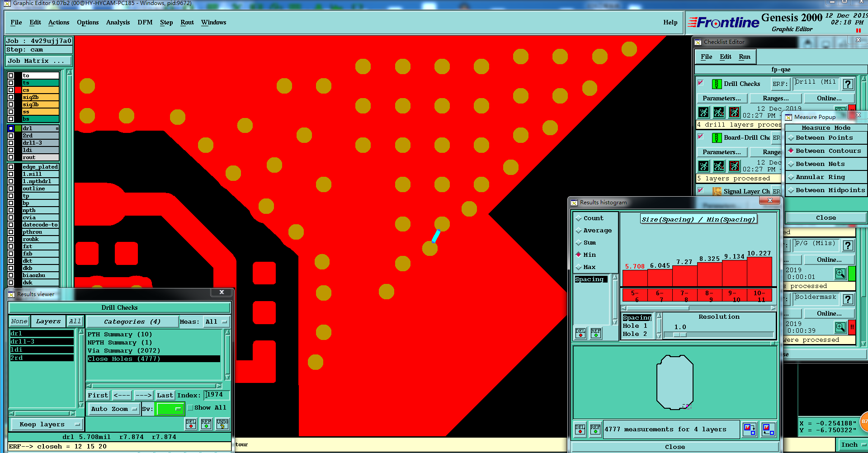Open the Meas: All dropdown

217,322
